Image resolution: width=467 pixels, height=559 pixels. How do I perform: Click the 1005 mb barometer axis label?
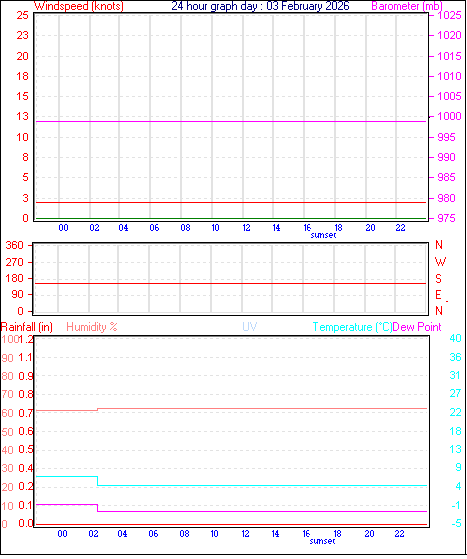(450, 96)
